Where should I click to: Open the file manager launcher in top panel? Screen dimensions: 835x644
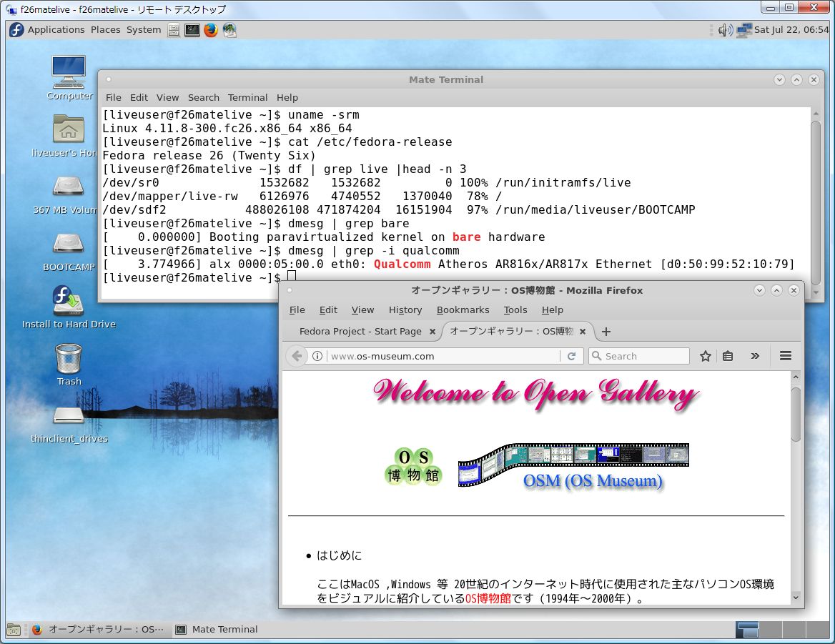[174, 30]
